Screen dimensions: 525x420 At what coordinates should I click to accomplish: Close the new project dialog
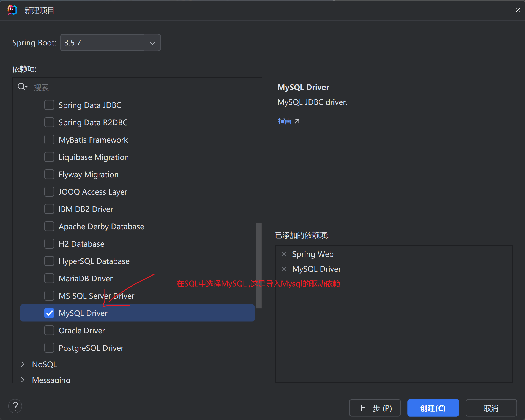[518, 10]
